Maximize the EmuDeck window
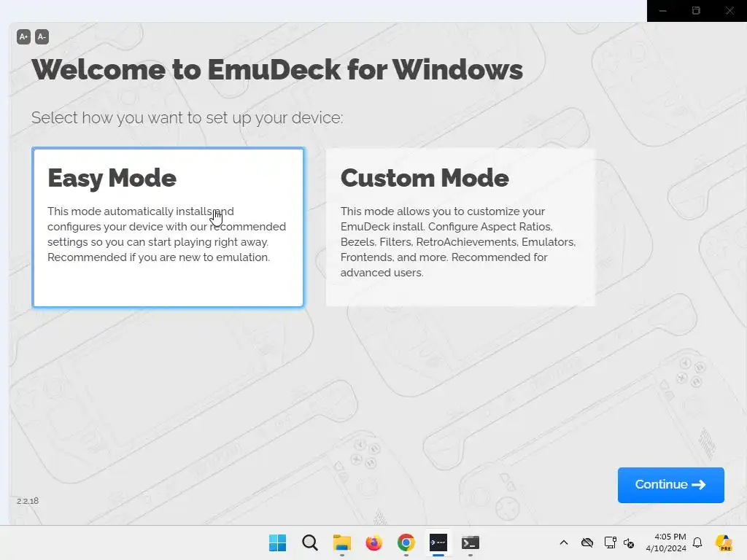Screen dimensions: 747x560 click(696, 10)
